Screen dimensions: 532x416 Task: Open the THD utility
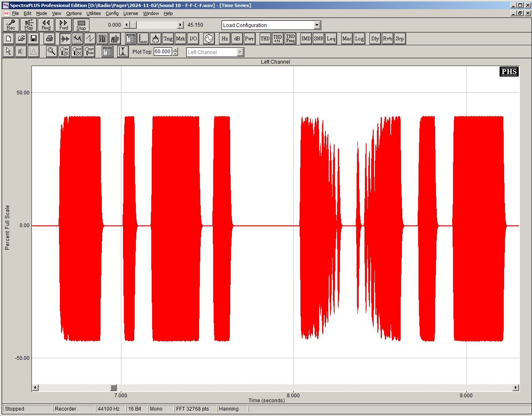pyautogui.click(x=265, y=39)
